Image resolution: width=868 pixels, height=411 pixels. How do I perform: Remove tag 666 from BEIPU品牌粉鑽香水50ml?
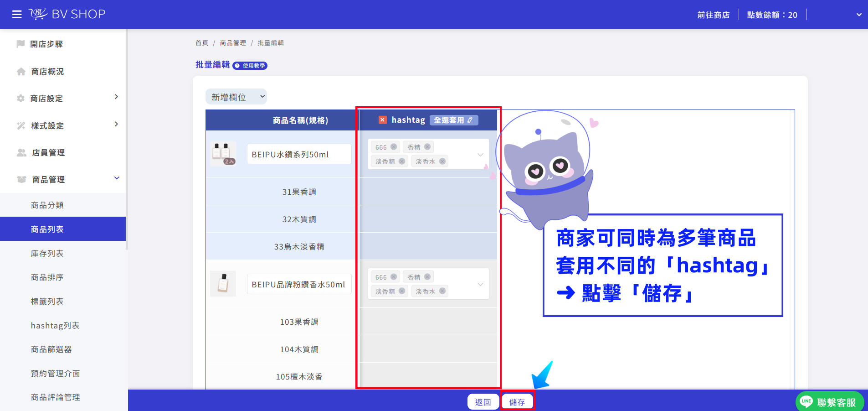click(x=394, y=276)
